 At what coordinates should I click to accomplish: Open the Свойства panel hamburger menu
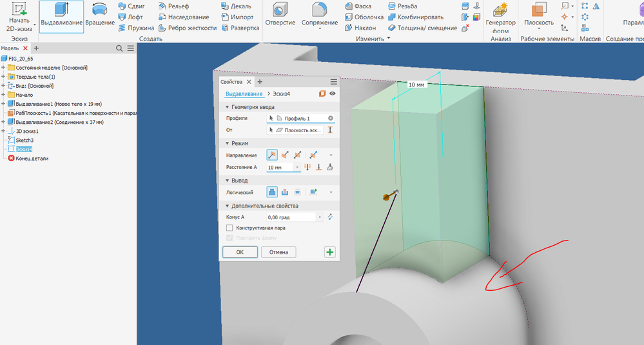(333, 82)
